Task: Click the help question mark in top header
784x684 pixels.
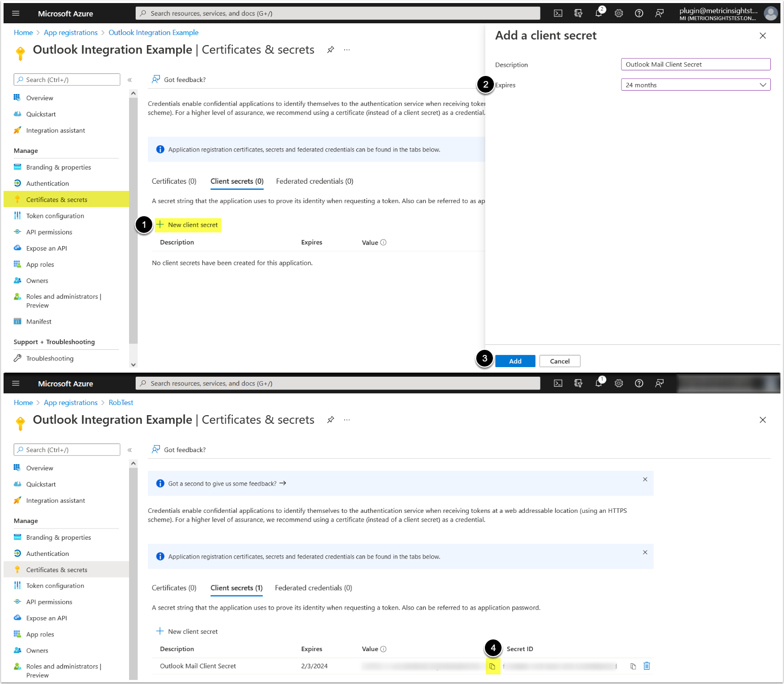Action: [639, 14]
